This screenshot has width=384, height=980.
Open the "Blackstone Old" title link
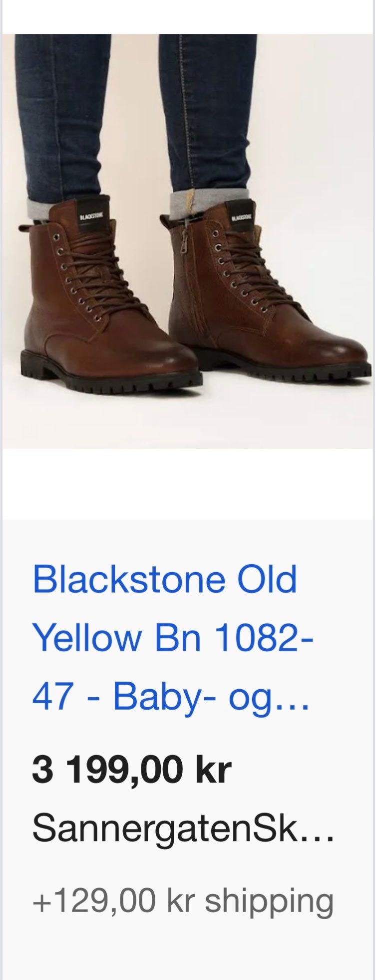tap(165, 580)
